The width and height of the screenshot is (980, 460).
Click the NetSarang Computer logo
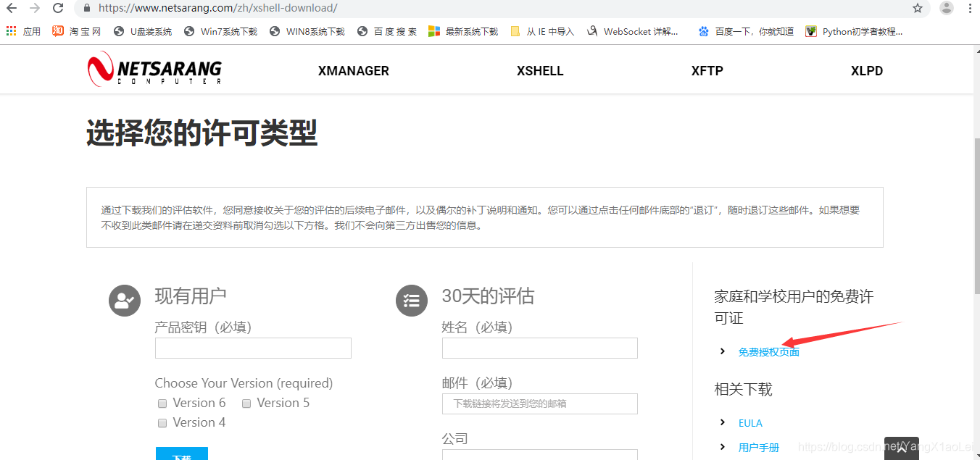tap(154, 70)
